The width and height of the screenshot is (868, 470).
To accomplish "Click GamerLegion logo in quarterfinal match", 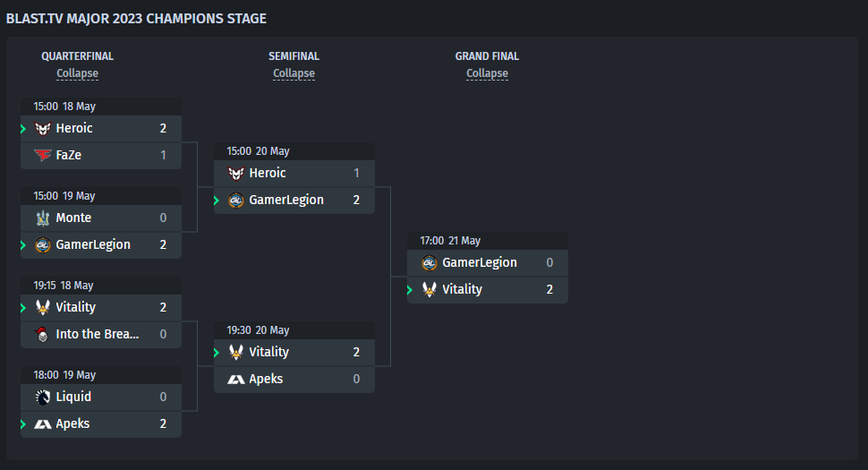I will point(43,244).
